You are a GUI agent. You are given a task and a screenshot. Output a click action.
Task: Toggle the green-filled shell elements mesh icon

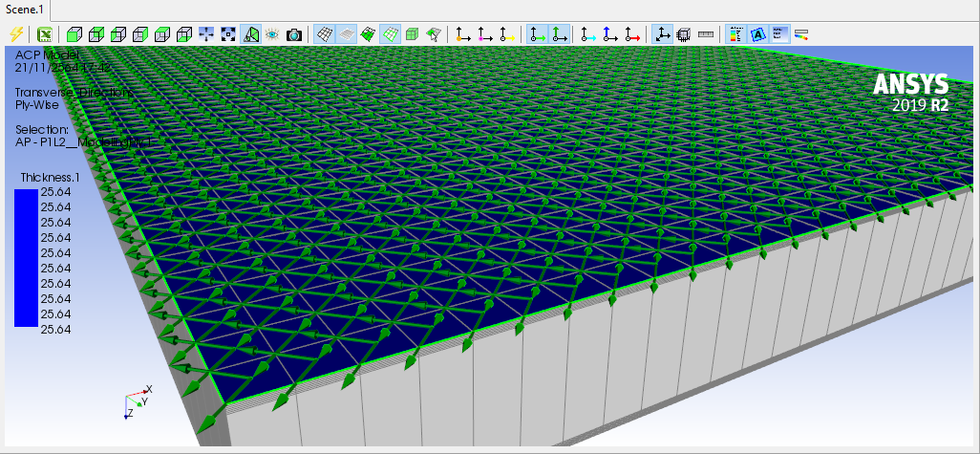(x=368, y=34)
